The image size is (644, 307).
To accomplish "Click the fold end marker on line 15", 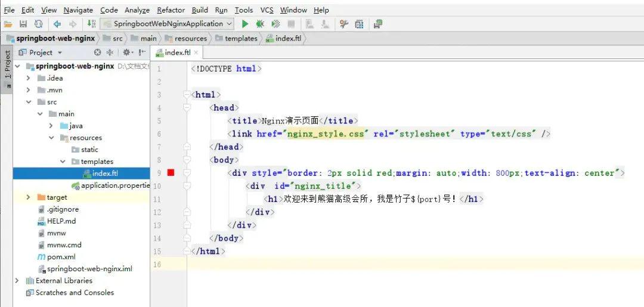I will coord(188,251).
